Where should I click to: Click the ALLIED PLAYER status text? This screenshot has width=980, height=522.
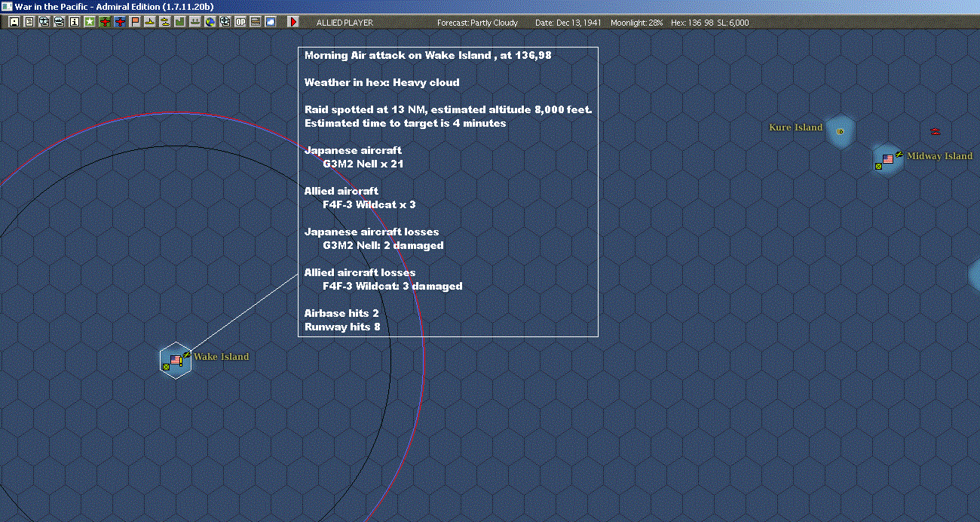pyautogui.click(x=345, y=23)
